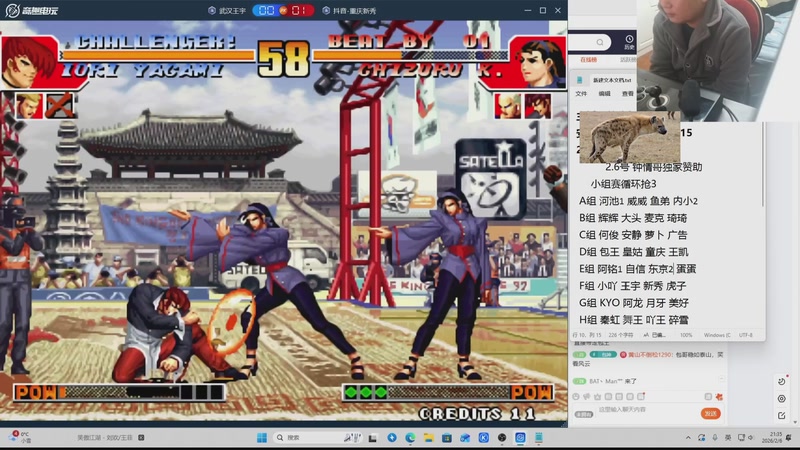Open the target settings icon on right sidebar
Viewport: 800px width, 450px height.
pyautogui.click(x=782, y=398)
